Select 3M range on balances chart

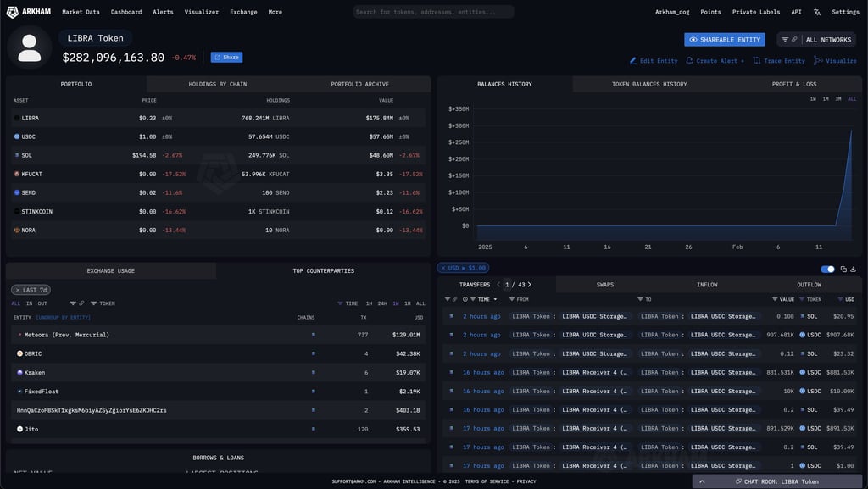[x=838, y=99]
